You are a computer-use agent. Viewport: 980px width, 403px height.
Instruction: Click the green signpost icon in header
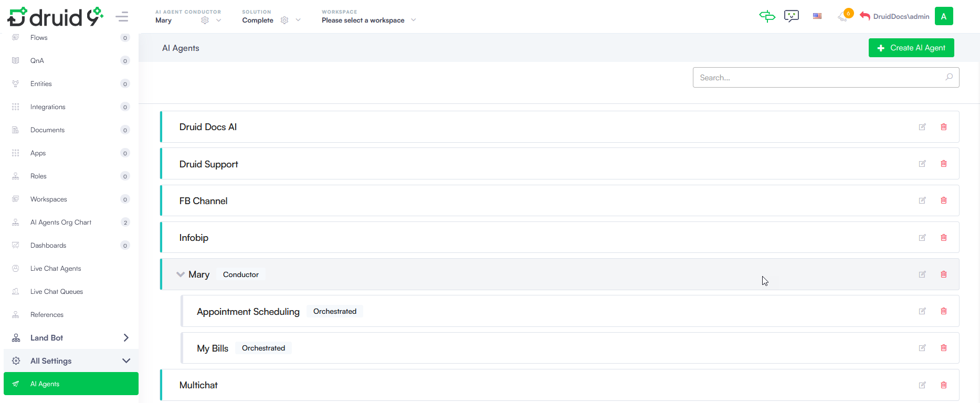(767, 16)
